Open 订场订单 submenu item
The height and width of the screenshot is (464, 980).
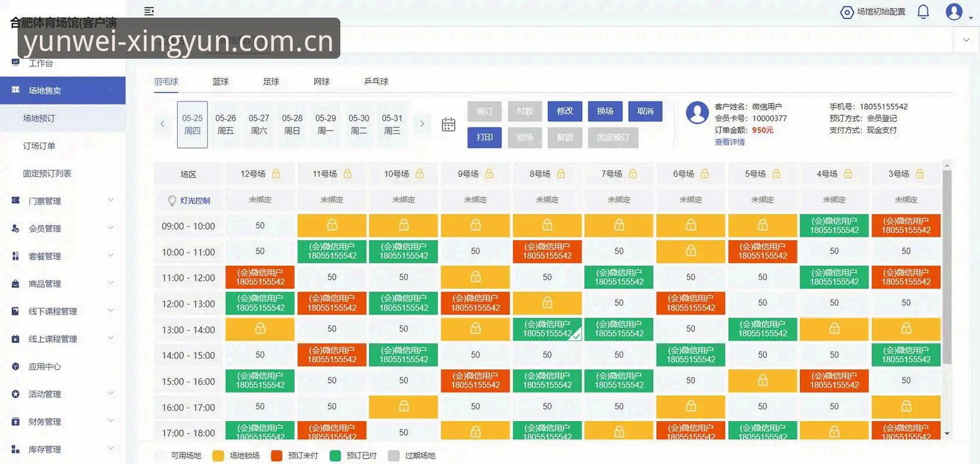[39, 146]
